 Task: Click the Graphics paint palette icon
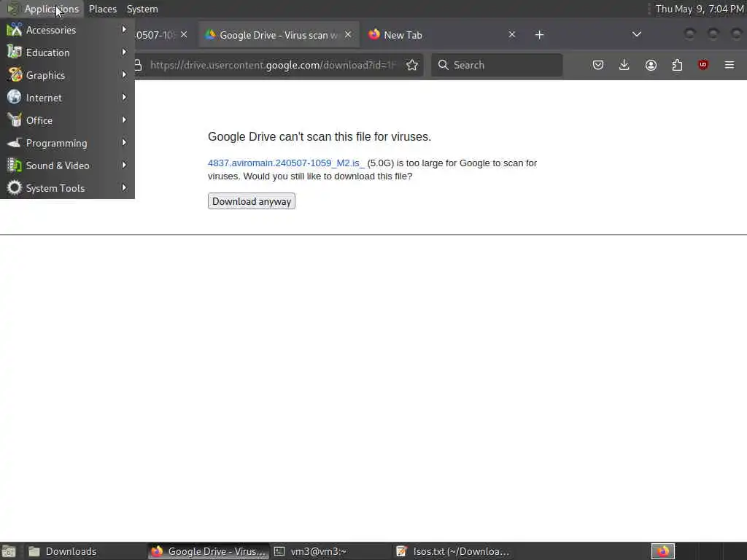pyautogui.click(x=15, y=75)
